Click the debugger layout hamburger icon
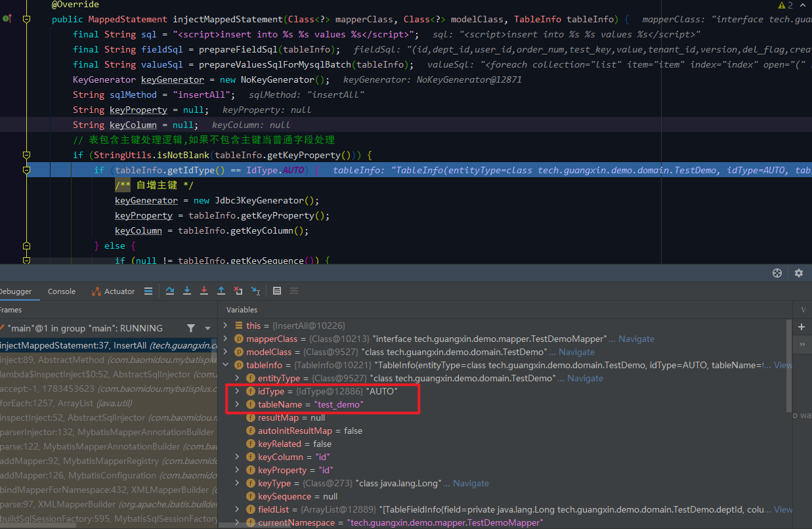 (148, 291)
